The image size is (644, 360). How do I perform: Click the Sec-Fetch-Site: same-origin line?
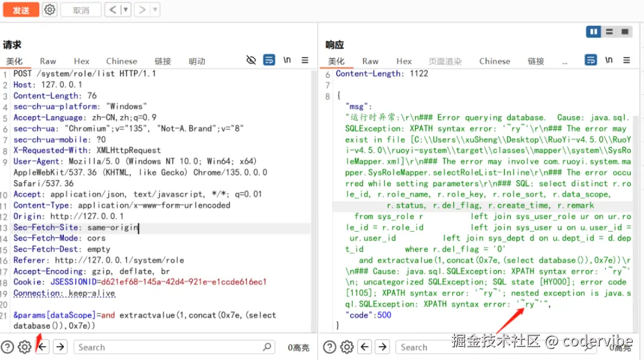pos(76,228)
